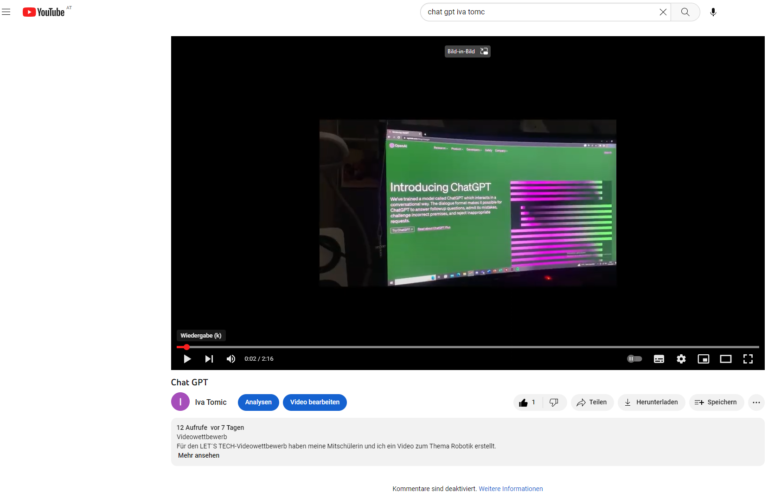Toggle theater mode view

(726, 358)
